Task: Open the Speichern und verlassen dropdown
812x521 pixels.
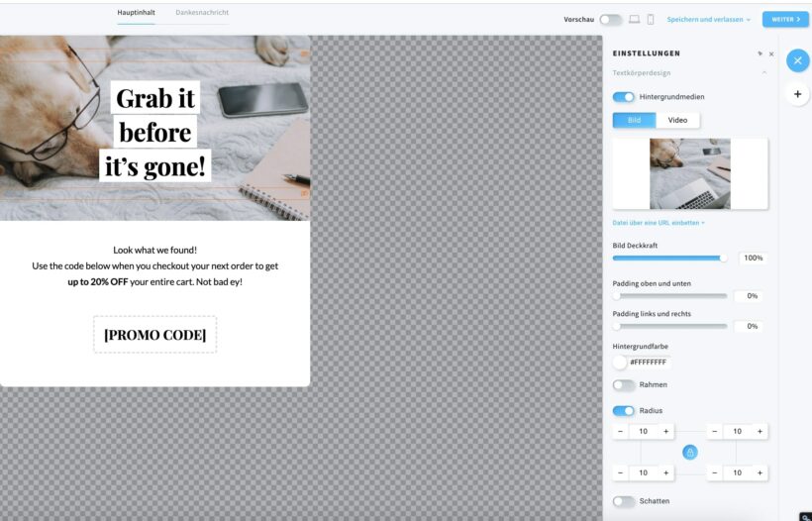Action: click(708, 20)
